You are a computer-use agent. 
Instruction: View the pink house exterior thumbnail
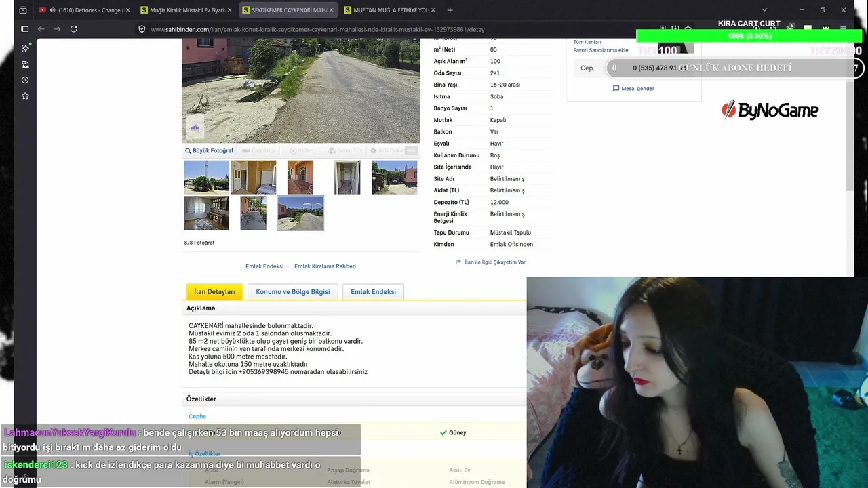395,177
